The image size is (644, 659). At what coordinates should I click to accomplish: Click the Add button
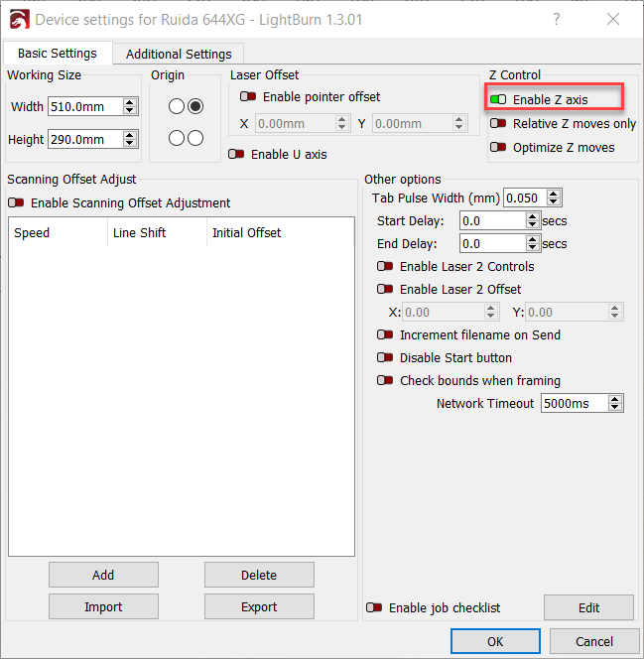point(103,575)
